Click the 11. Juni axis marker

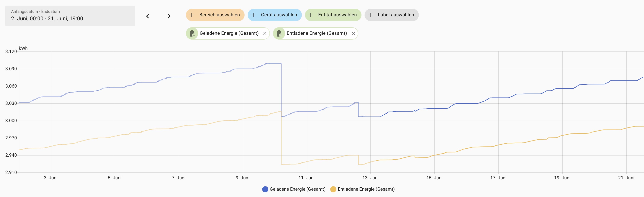coord(306,178)
